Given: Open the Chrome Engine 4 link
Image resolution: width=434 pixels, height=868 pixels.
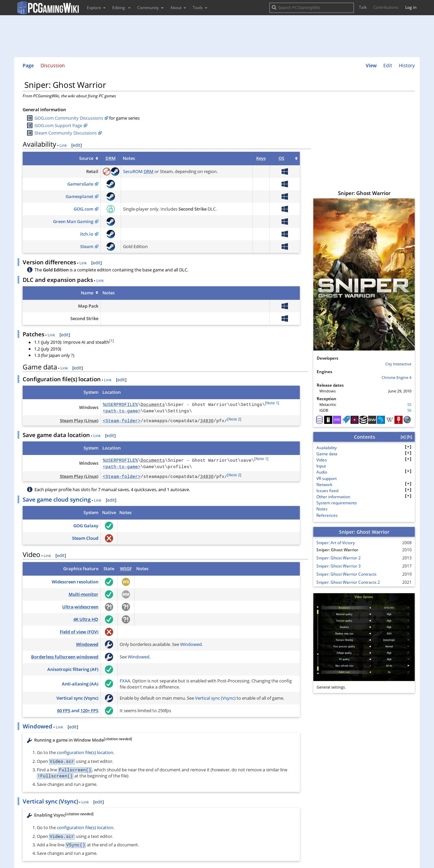Looking at the screenshot, I should (x=396, y=378).
